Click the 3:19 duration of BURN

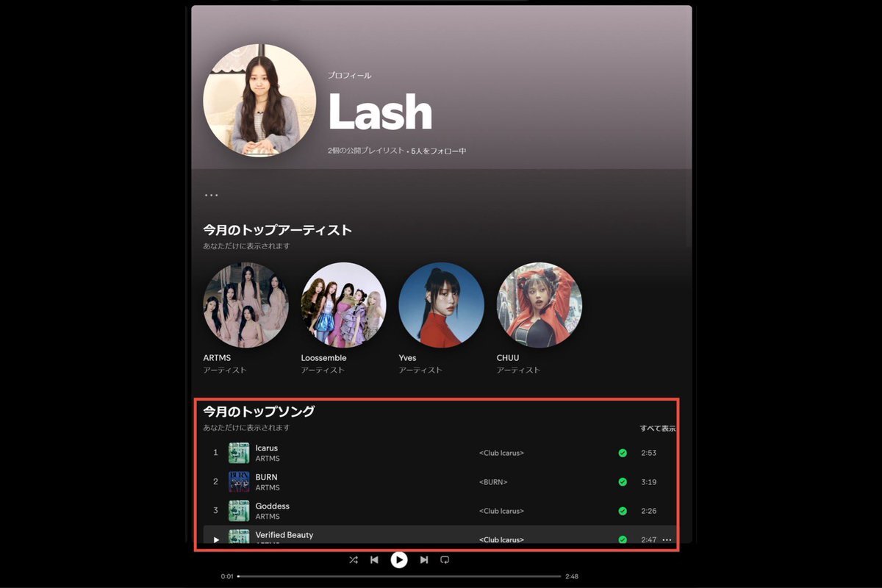pos(648,482)
